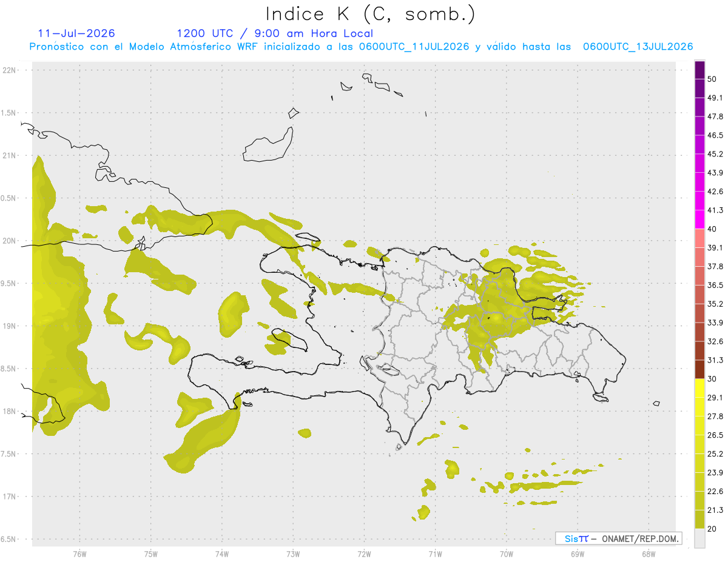Click the '25.2' color scale value

click(715, 453)
